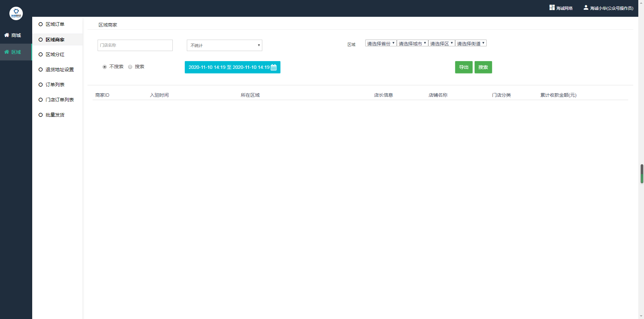This screenshot has height=319, width=644.
Task: Click the home icon beside 商城
Action: [x=7, y=35]
